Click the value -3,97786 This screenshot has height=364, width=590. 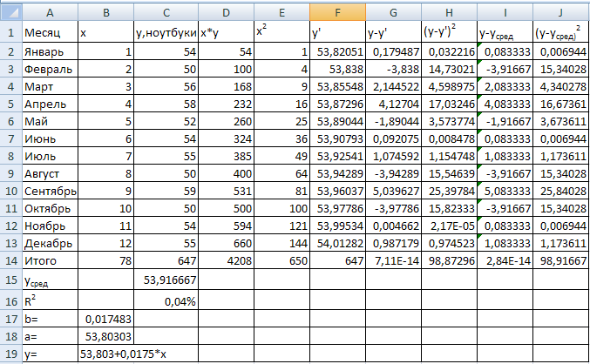[393, 208]
